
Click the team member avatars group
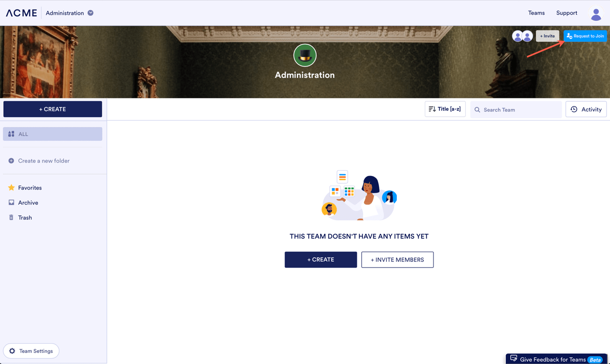click(x=522, y=36)
